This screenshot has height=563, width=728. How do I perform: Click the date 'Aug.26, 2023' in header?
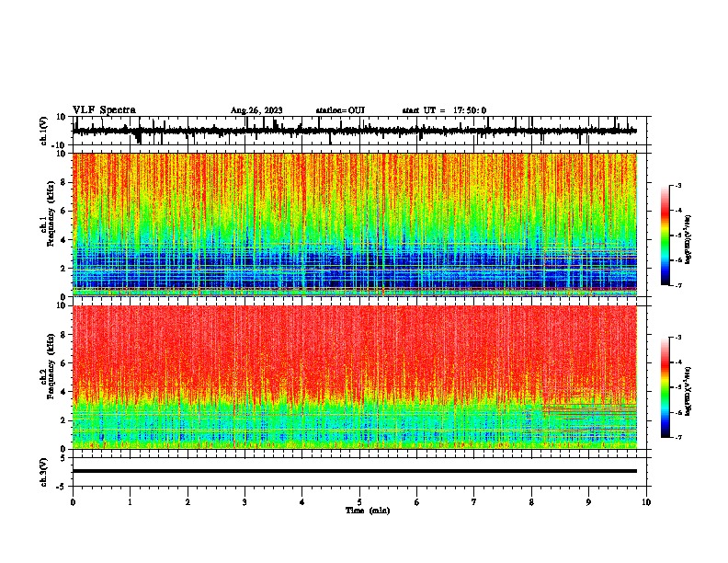(x=256, y=110)
